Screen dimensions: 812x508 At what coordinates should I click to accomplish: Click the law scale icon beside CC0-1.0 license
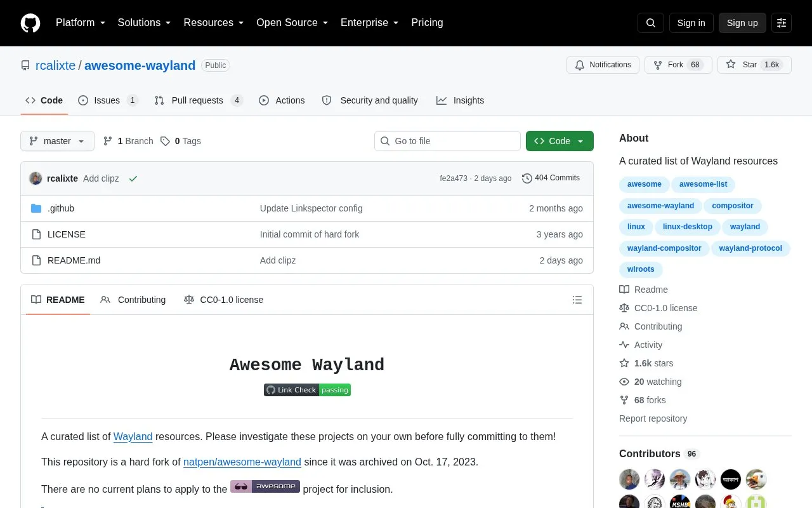click(x=624, y=308)
